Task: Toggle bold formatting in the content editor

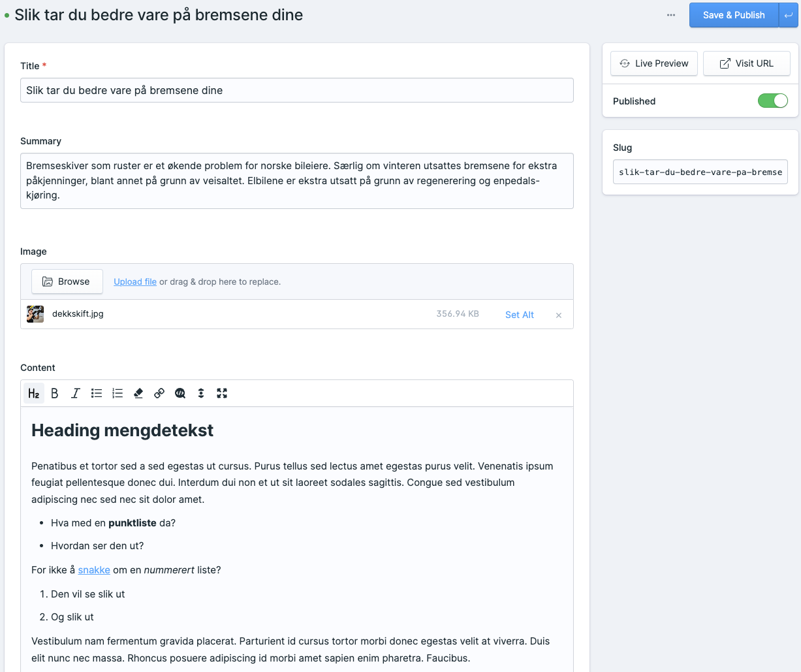Action: point(55,393)
